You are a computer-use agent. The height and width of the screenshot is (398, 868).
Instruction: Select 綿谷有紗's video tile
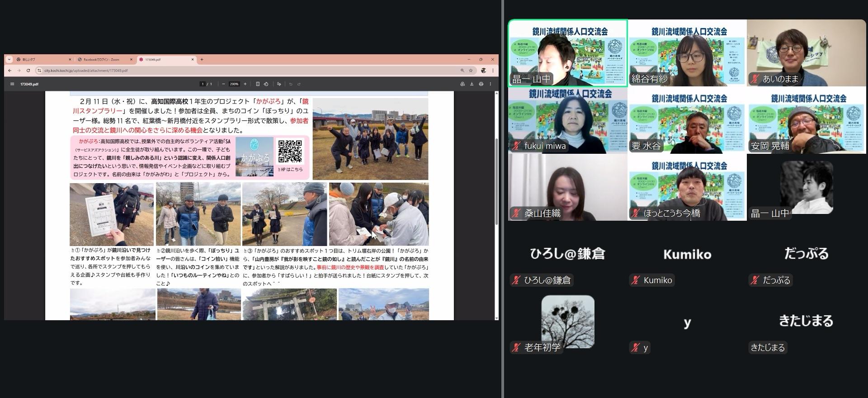687,52
